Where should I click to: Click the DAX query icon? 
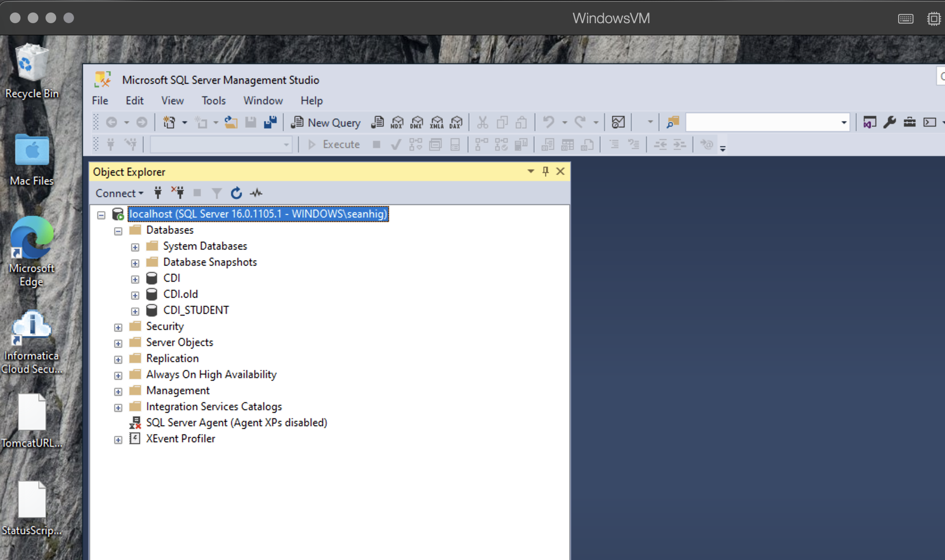pos(456,123)
